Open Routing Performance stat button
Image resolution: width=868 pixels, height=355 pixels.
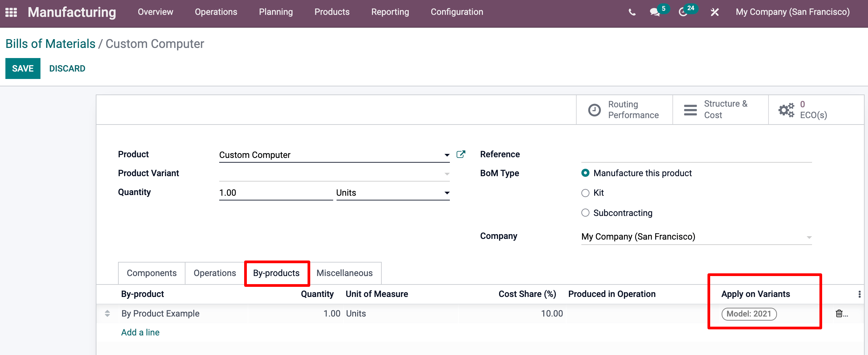[x=625, y=110]
